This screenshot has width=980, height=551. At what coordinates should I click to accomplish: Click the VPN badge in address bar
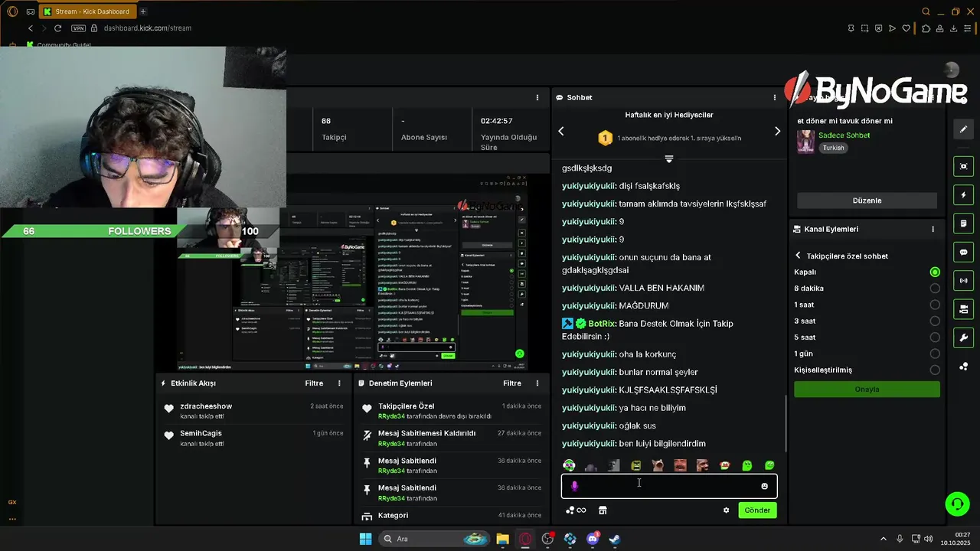(x=78, y=28)
